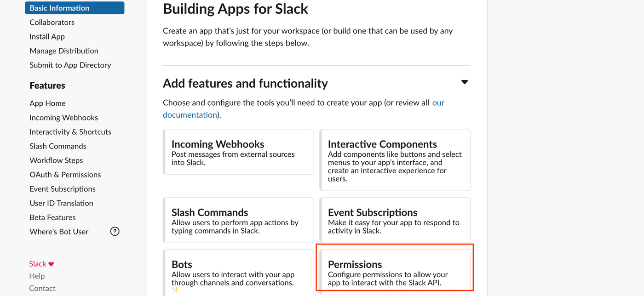Open the highlighted Permissions card
This screenshot has width=644, height=296.
pyautogui.click(x=395, y=268)
